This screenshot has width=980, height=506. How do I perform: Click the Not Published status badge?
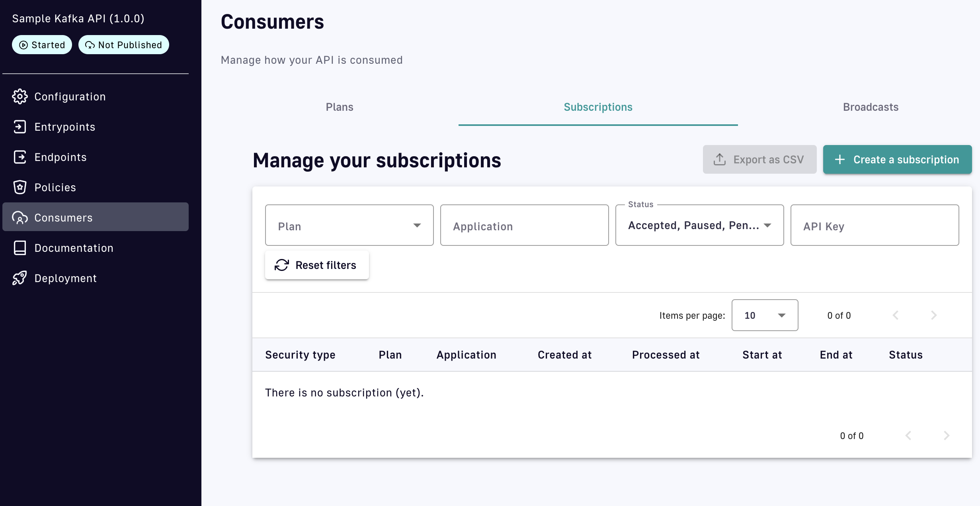pos(124,45)
